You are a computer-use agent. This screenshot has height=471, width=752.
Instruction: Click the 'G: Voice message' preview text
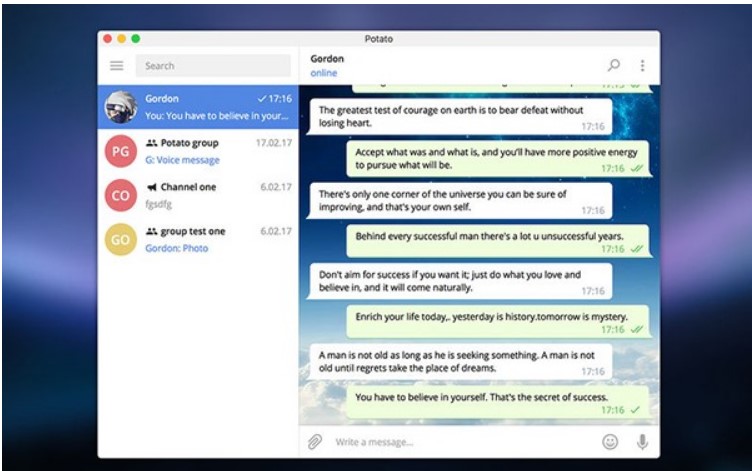182,160
